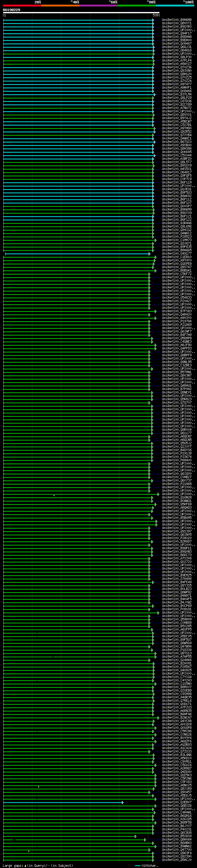Select the UniRef100_C1MH73 hit label
This screenshot has width=197, height=868.
[177, 240]
